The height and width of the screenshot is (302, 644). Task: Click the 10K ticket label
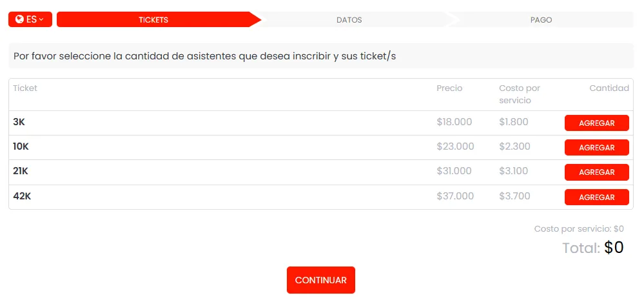[x=21, y=146]
